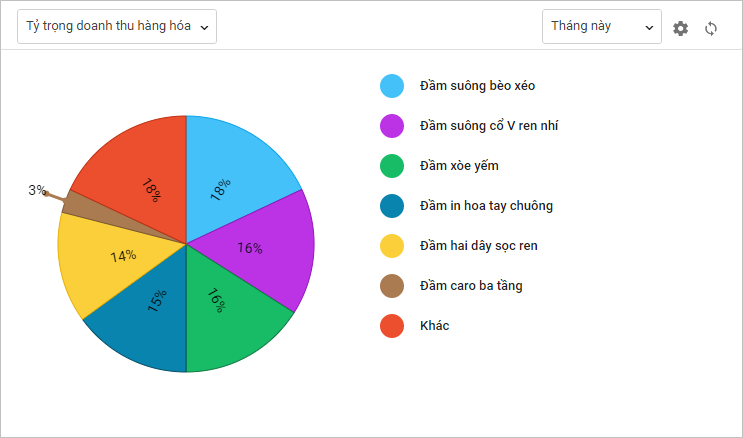Click the dark blue Đầm in hoa legend circle
Viewport: 743px width, 438px height.
[392, 206]
